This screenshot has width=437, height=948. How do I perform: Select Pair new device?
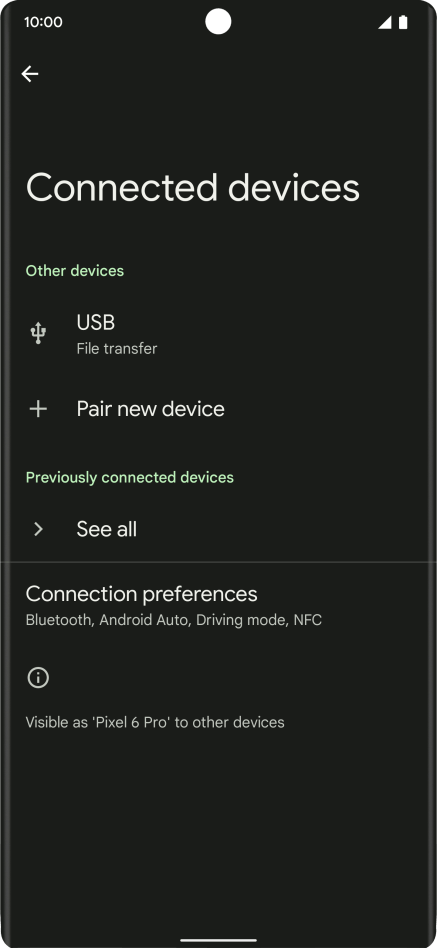pos(218,409)
